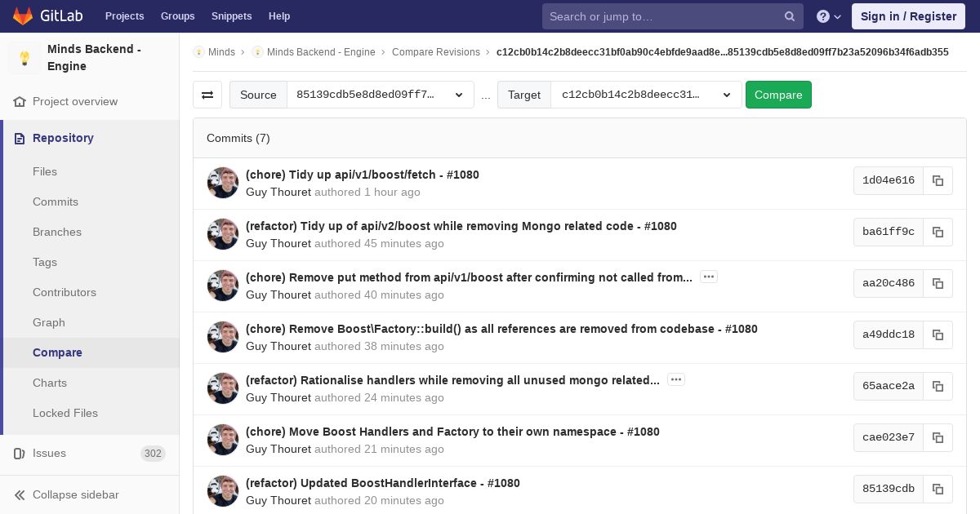Viewport: 980px width, 514px height.
Task: Open Contributors in the sidebar
Action: tap(65, 292)
